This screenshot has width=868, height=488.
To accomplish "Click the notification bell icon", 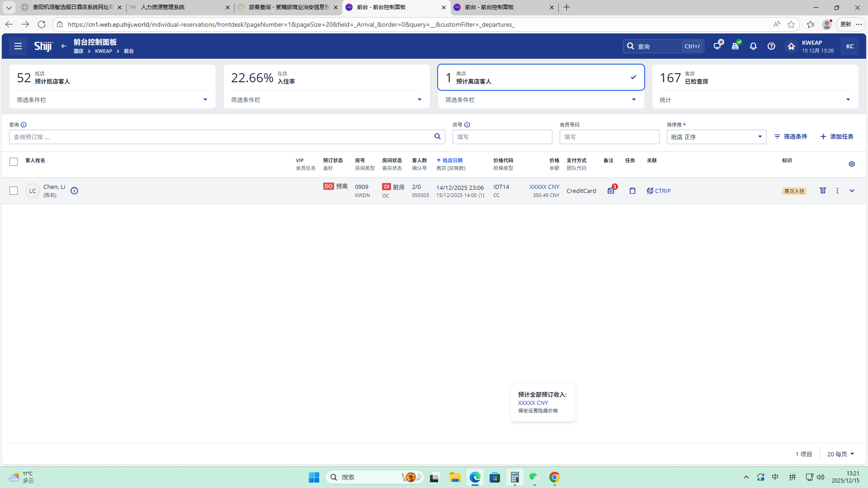I will point(753,46).
